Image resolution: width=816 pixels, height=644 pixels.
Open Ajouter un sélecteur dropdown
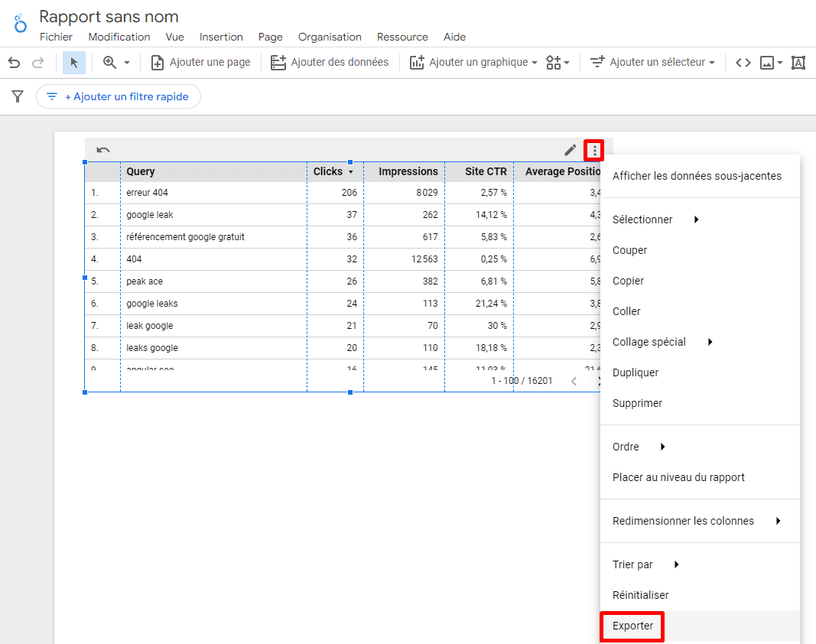pos(652,63)
